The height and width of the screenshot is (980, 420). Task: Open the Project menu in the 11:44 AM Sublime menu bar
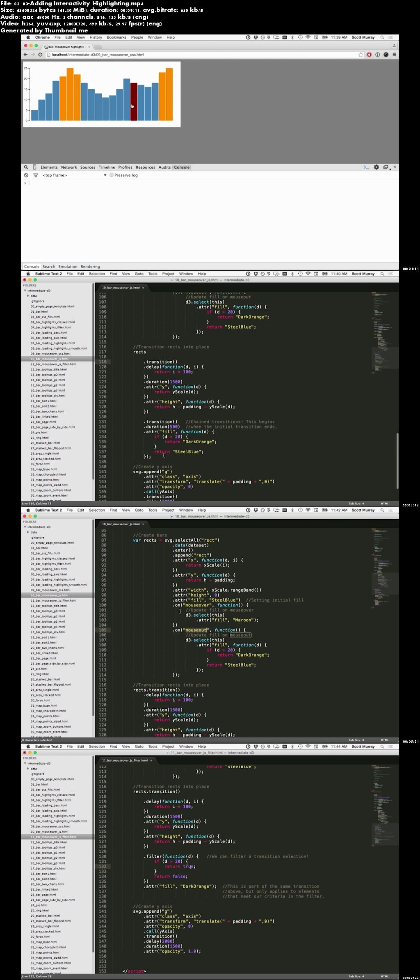coord(168,746)
